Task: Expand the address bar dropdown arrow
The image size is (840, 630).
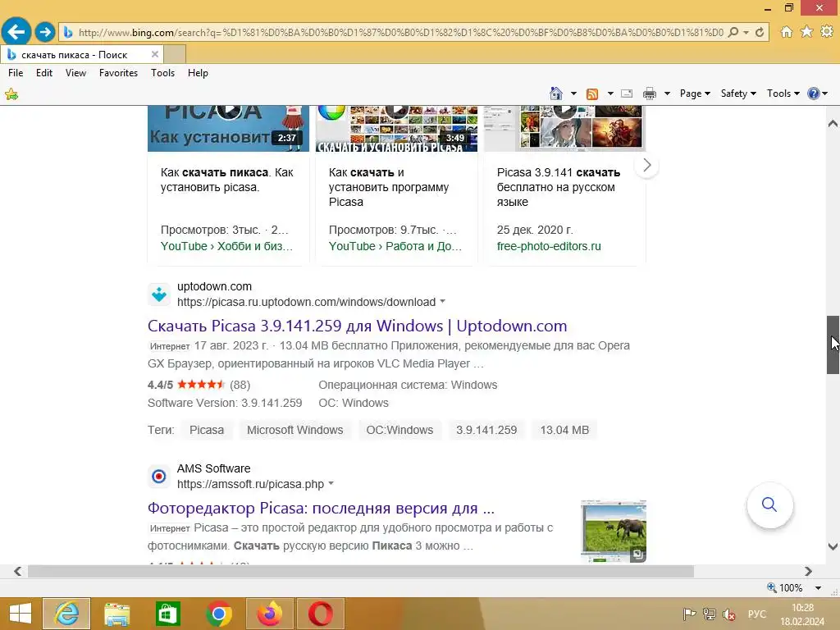Action: coord(746,32)
